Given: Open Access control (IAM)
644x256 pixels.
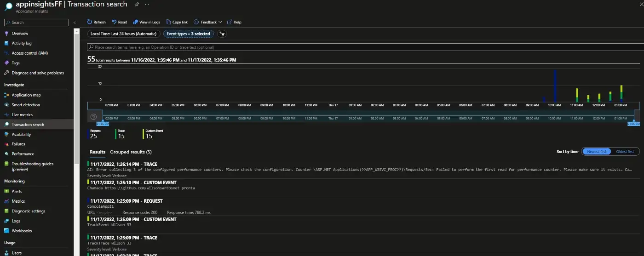Looking at the screenshot, I should point(29,53).
